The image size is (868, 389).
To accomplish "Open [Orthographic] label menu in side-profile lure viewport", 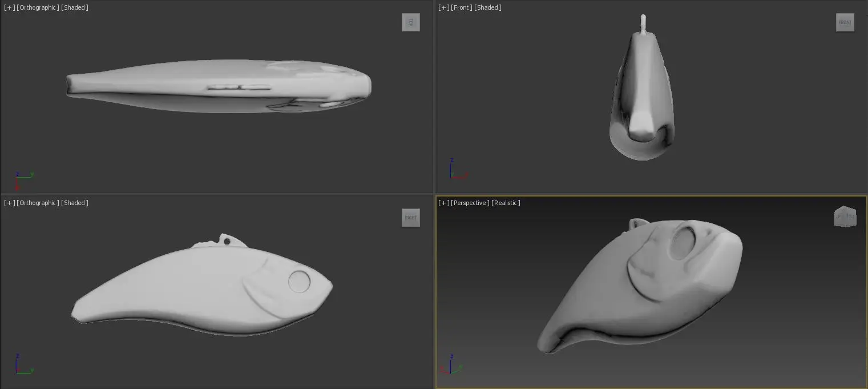I will click(38, 203).
